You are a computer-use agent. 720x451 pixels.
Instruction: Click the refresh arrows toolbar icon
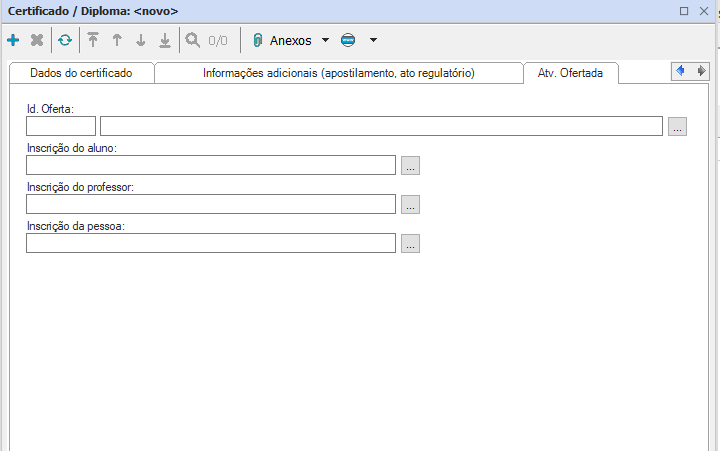click(65, 41)
